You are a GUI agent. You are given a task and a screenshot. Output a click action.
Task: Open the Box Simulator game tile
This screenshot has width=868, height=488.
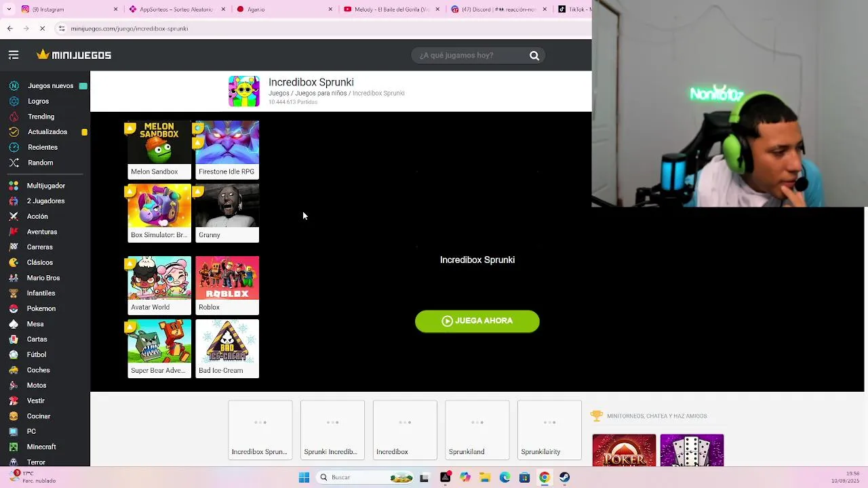pos(159,213)
